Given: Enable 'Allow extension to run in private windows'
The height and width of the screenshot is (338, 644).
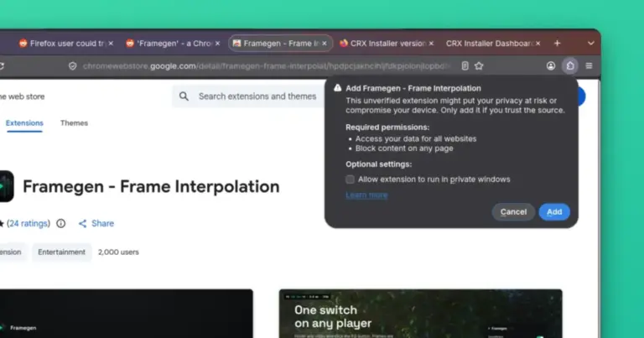Looking at the screenshot, I should click(350, 179).
